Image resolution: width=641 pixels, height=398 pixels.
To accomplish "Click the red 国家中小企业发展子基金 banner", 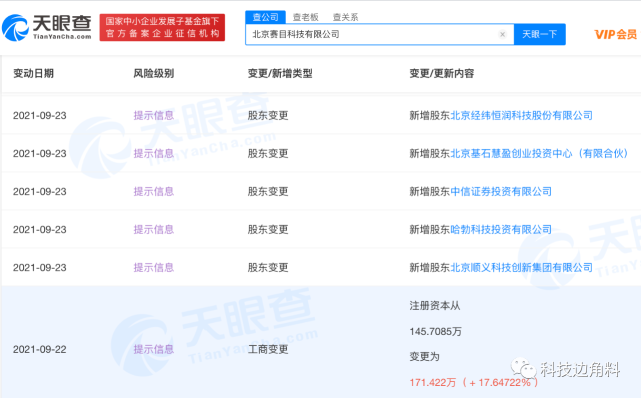I will (162, 27).
